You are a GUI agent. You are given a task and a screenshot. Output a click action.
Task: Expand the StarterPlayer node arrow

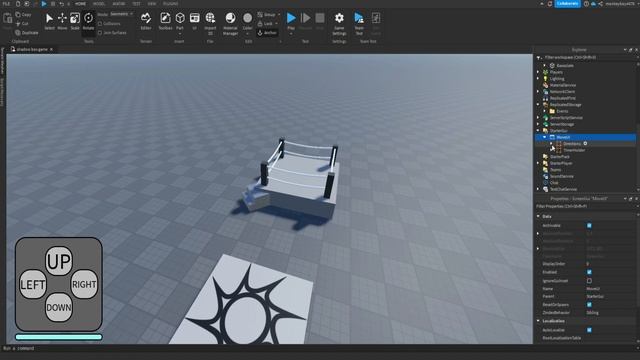[x=538, y=163]
